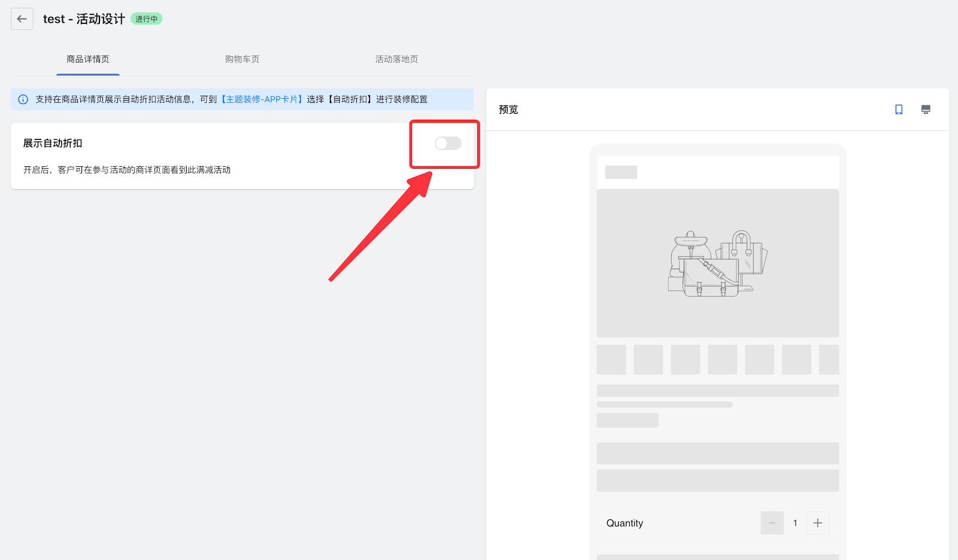This screenshot has width=958, height=560.
Task: Click the bags product image in preview
Action: pyautogui.click(x=717, y=263)
